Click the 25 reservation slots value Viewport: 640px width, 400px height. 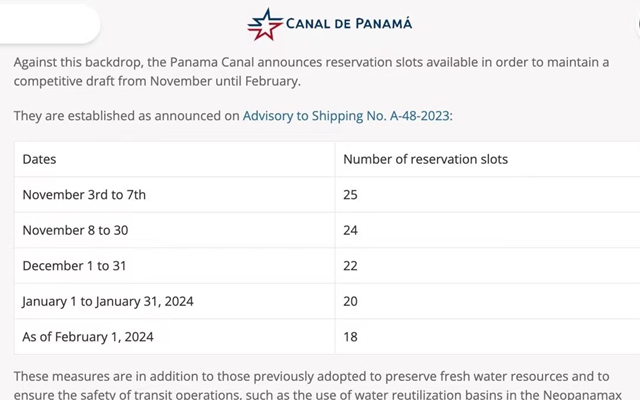[x=350, y=195]
